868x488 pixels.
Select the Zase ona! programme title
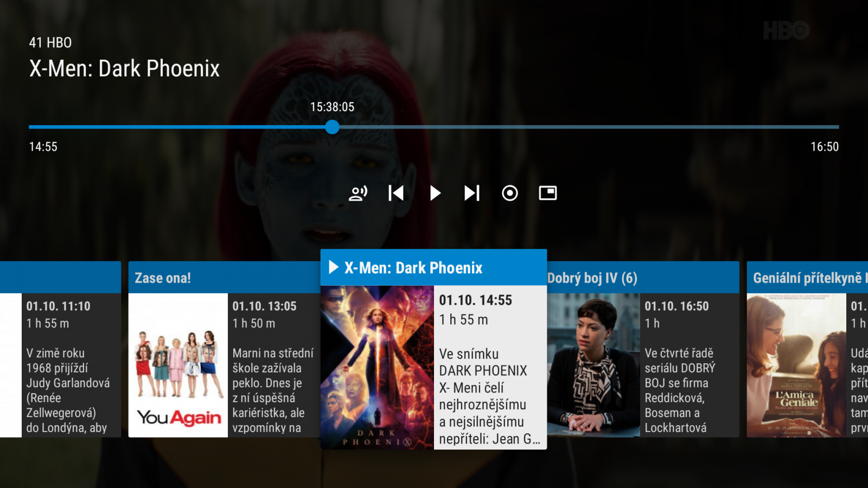click(x=163, y=278)
